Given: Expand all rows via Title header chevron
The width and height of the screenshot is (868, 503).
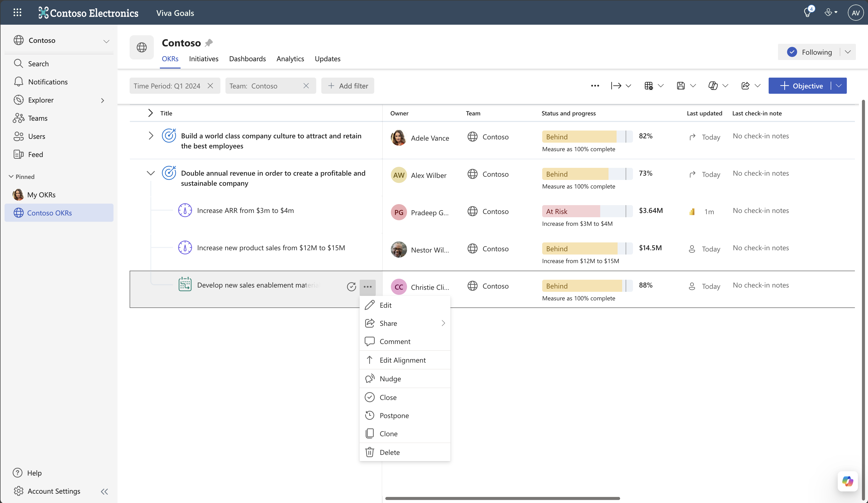Looking at the screenshot, I should click(150, 113).
